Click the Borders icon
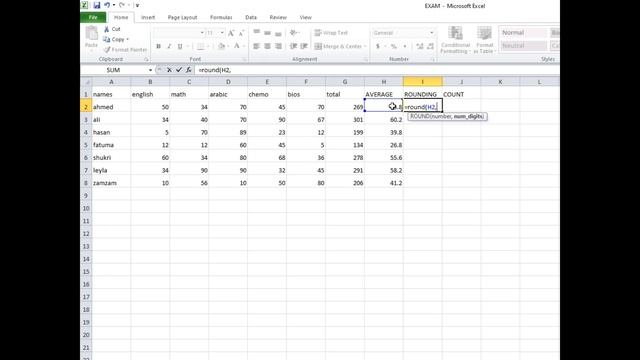Image resolution: width=640 pixels, height=360 pixels. pyautogui.click(x=200, y=47)
